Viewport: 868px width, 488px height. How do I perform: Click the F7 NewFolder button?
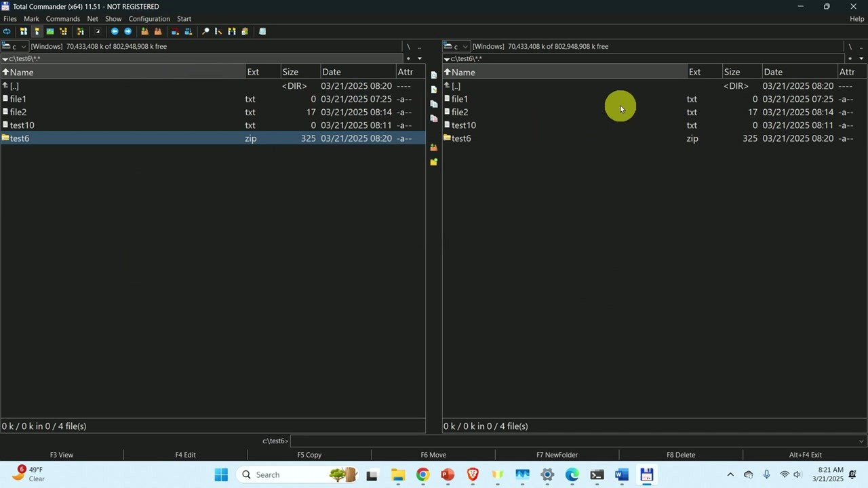click(557, 455)
